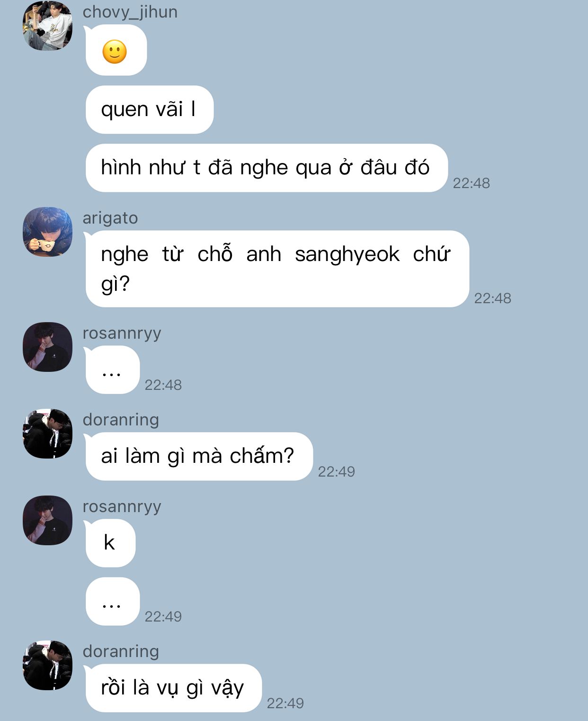The height and width of the screenshot is (721, 588).
Task: Tap the rosannryy name above the 'k' message
Action: click(122, 507)
